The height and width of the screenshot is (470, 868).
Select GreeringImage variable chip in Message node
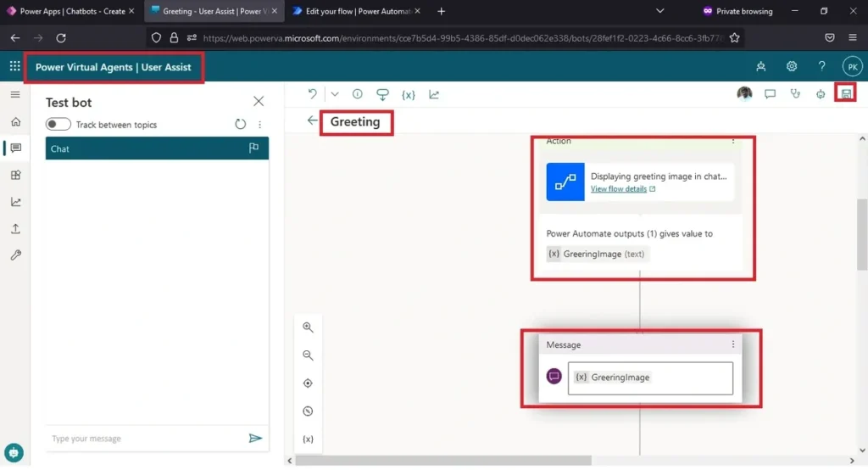point(612,377)
